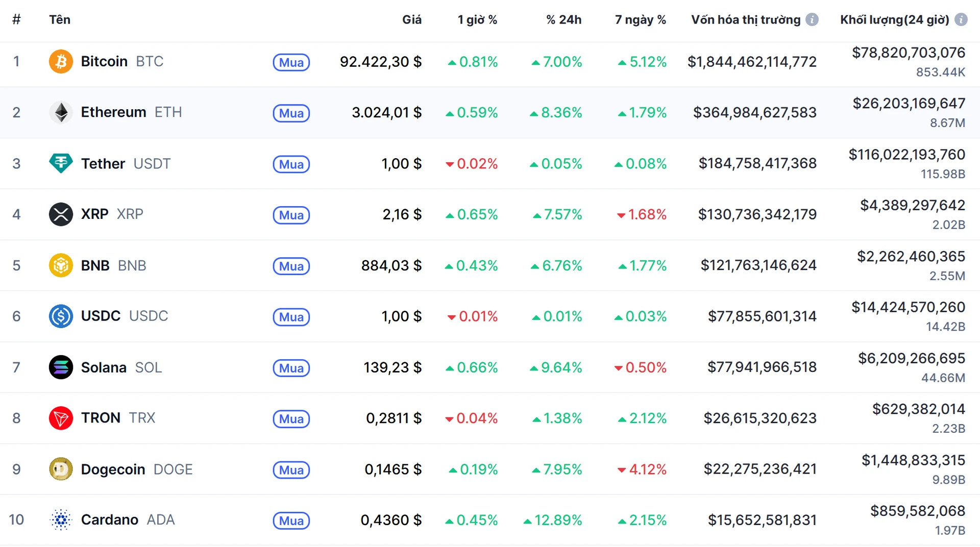This screenshot has height=547, width=980.
Task: Click the Tether logo icon
Action: (x=61, y=163)
